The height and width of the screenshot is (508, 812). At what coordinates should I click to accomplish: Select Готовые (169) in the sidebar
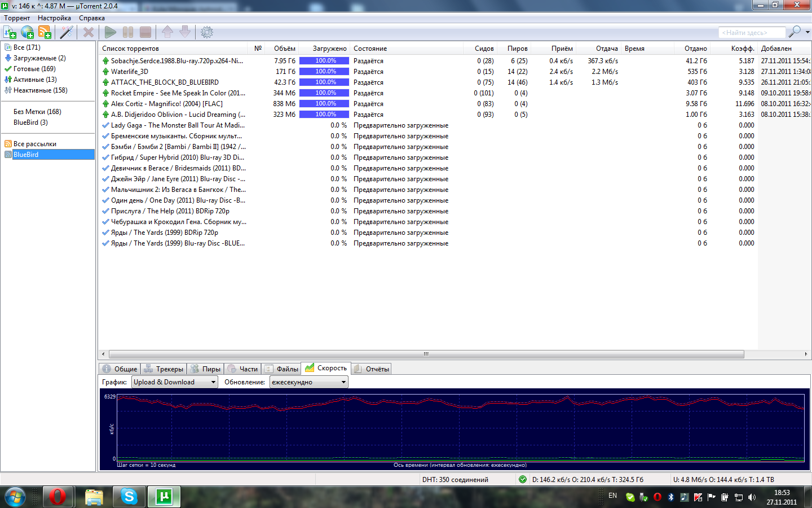click(x=34, y=69)
